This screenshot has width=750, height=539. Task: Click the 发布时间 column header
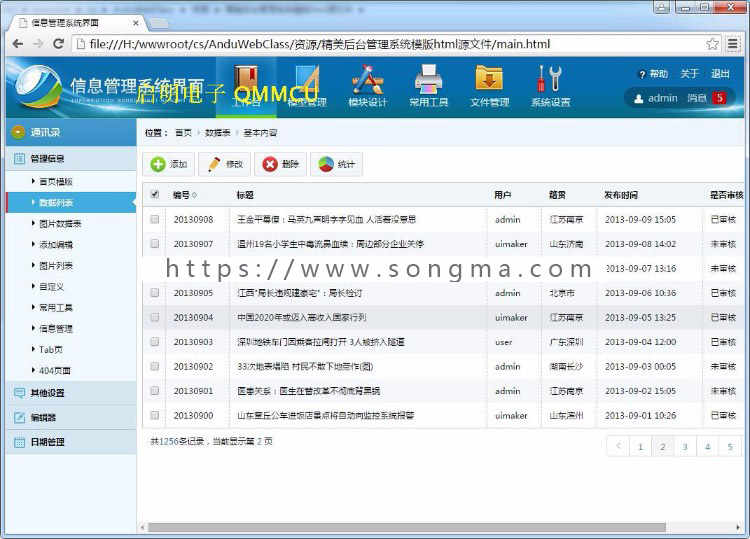coord(620,195)
